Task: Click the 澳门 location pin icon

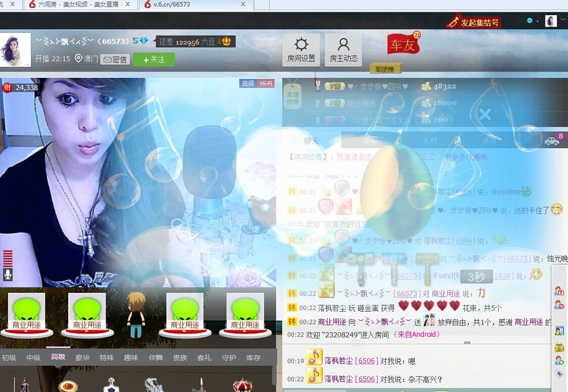Action: click(78, 58)
